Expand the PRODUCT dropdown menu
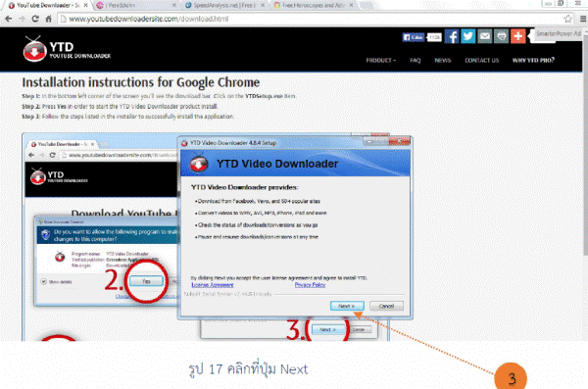588x389 pixels. [x=380, y=61]
